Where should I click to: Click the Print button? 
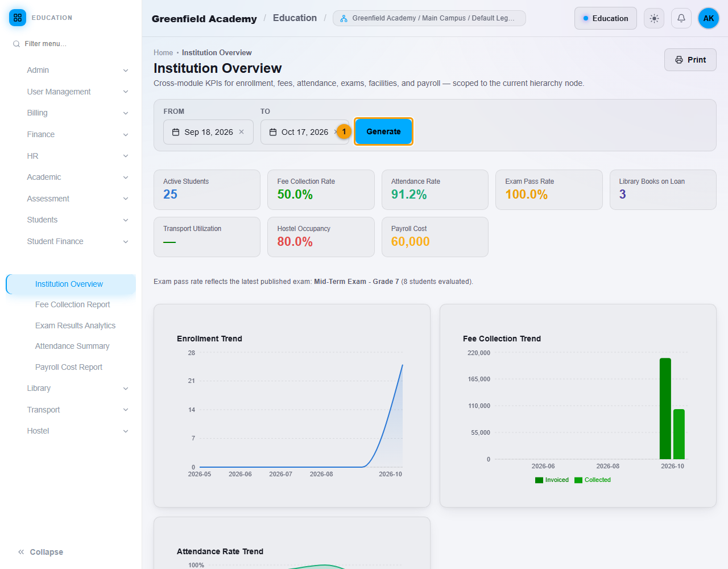(690, 60)
